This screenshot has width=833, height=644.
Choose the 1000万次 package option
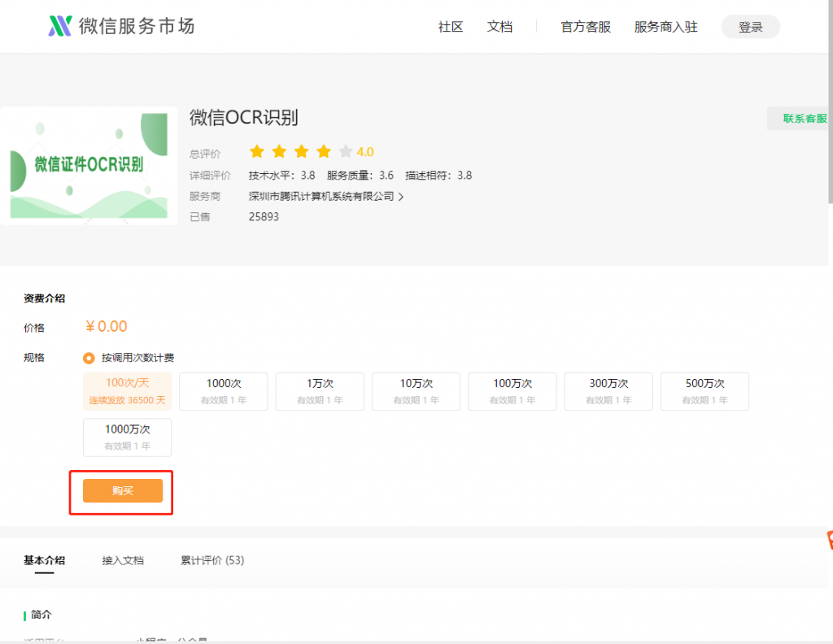127,437
